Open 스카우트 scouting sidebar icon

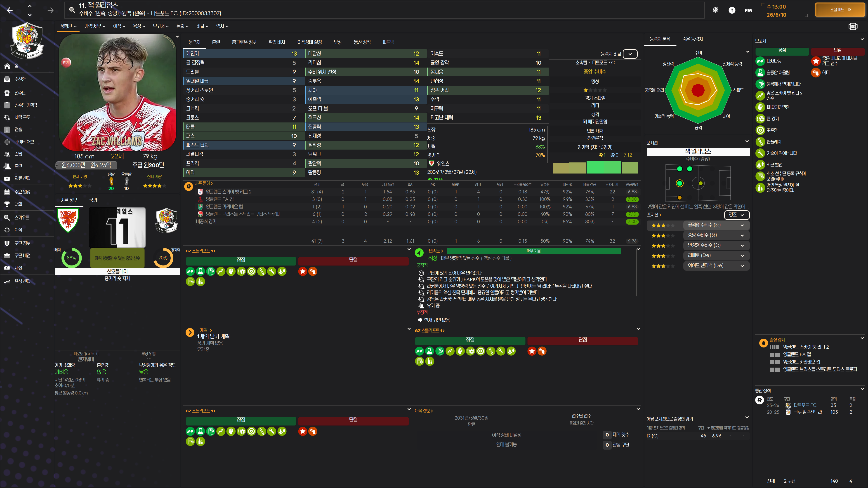point(7,218)
